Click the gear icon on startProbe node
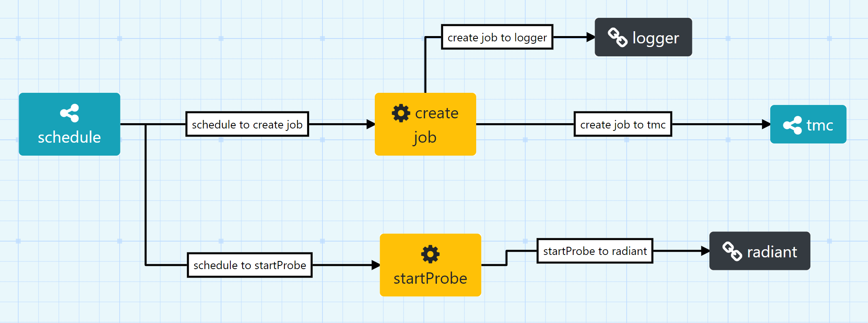Viewport: 868px width, 323px height. pyautogui.click(x=430, y=254)
